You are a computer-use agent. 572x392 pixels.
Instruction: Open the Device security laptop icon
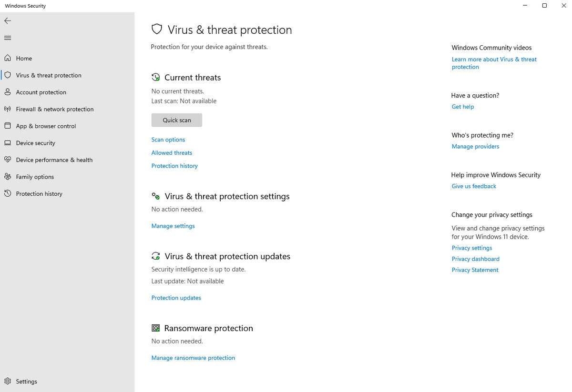(x=8, y=143)
